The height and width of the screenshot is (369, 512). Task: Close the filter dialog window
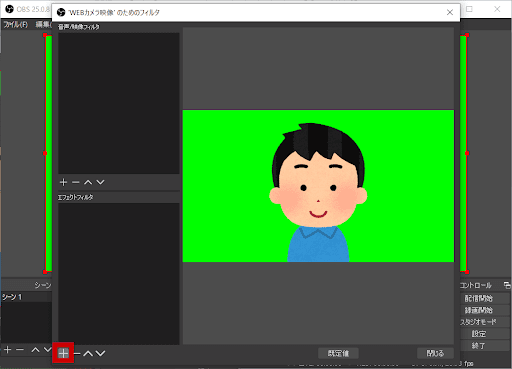click(450, 12)
